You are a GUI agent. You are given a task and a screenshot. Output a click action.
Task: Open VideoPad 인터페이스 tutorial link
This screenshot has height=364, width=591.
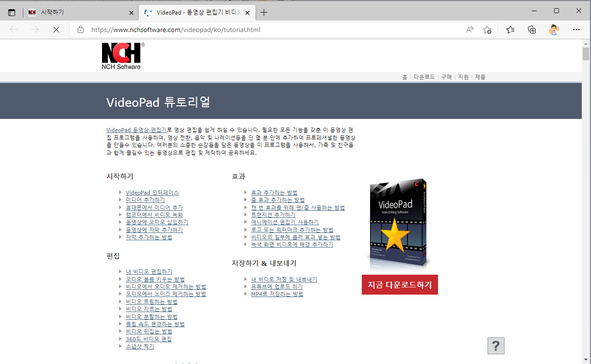coord(152,193)
